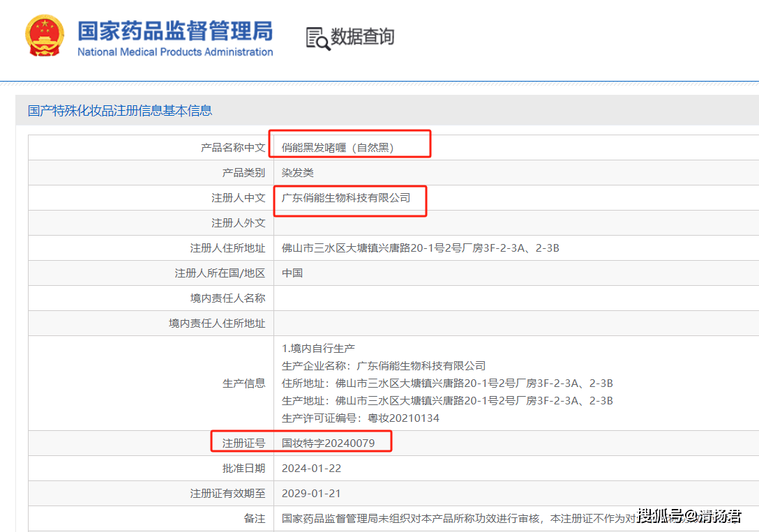Click the 境内责任人名称 label

click(227, 298)
